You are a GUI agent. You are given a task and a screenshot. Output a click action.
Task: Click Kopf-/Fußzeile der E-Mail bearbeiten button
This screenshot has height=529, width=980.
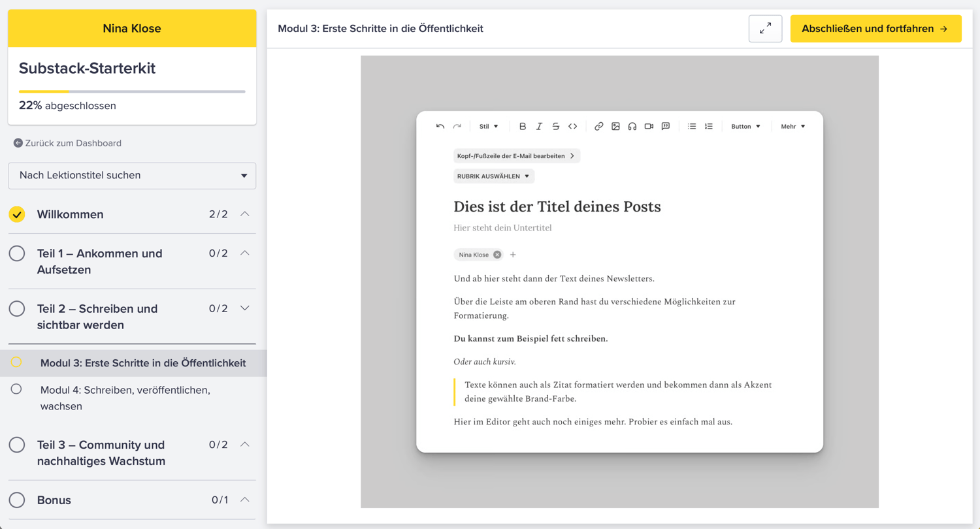(x=517, y=156)
